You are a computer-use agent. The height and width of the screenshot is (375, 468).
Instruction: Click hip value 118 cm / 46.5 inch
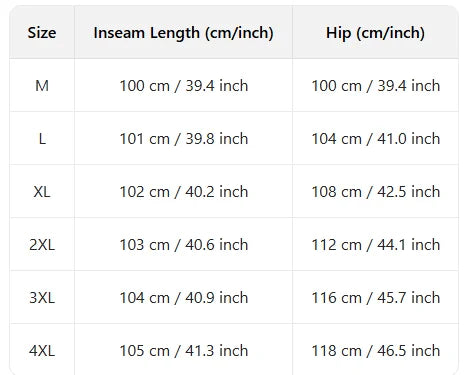[376, 351]
